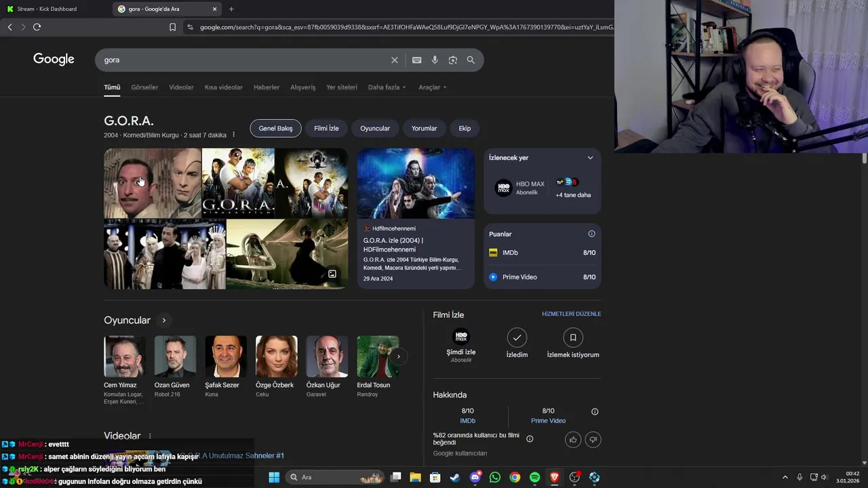868x488 pixels.
Task: Open the Alışveriş tab
Action: point(303,87)
